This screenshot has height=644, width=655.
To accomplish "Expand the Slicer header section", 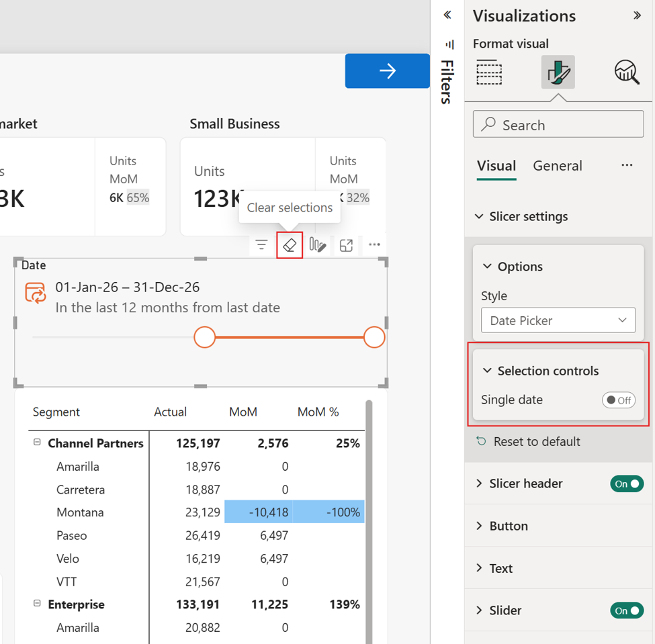I will [479, 484].
